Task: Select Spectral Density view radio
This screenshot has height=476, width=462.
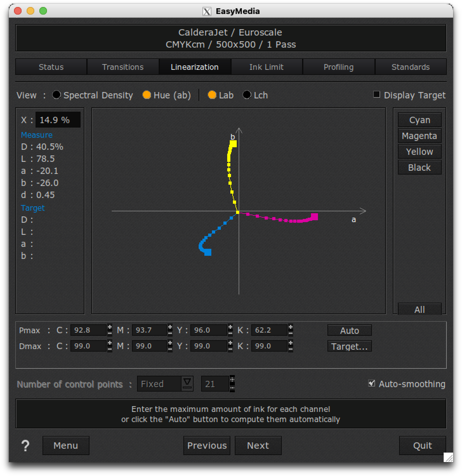Action: [x=56, y=95]
